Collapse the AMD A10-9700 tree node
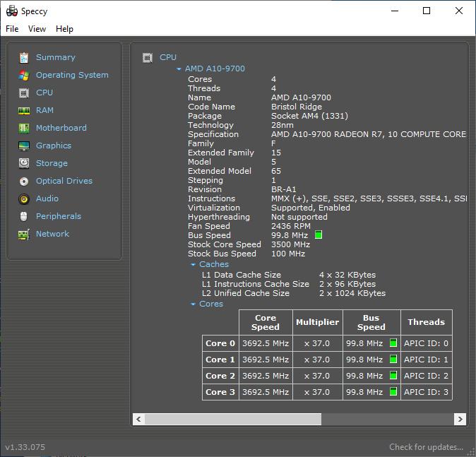 tap(179, 69)
